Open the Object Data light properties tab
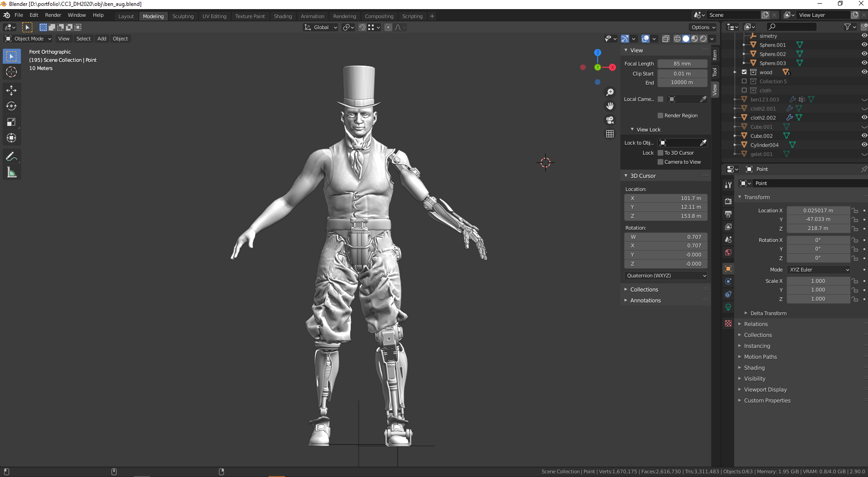This screenshot has width=868, height=477. pyautogui.click(x=728, y=307)
